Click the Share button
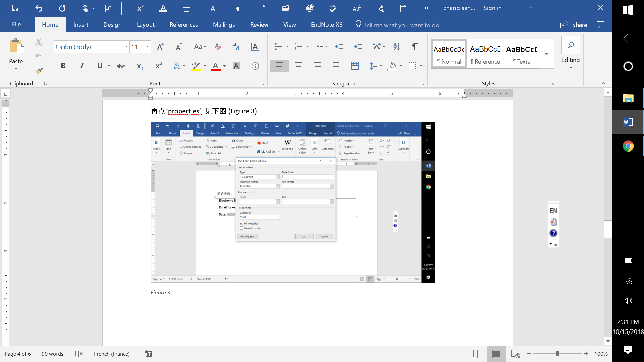Screen dimensions: 644x362 tap(574, 25)
